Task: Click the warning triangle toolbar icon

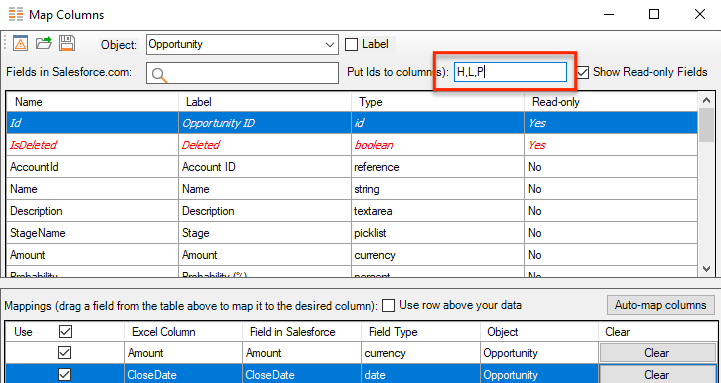Action: click(x=20, y=44)
